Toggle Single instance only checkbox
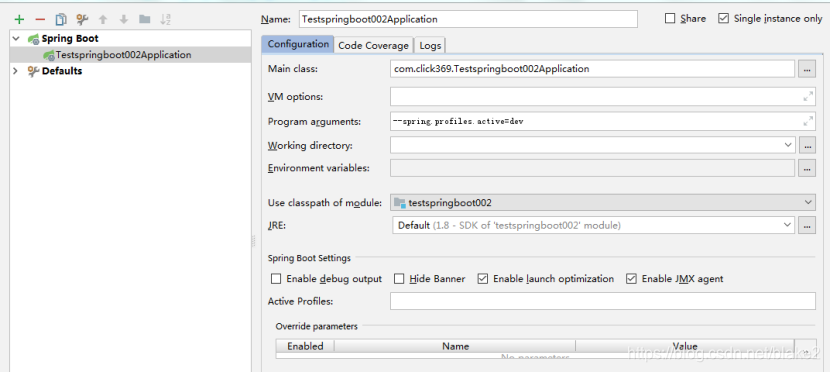The height and width of the screenshot is (372, 830). click(x=724, y=19)
